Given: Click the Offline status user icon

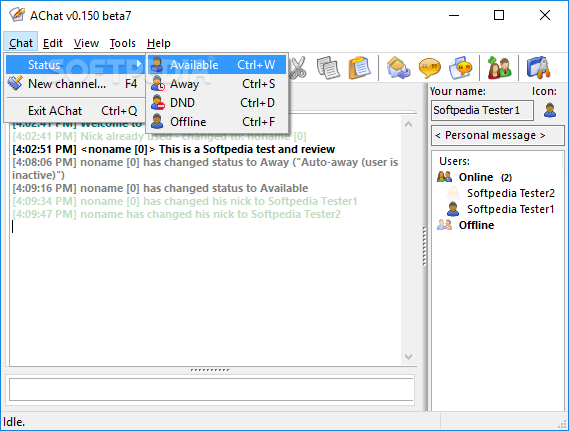Looking at the screenshot, I should click(157, 122).
